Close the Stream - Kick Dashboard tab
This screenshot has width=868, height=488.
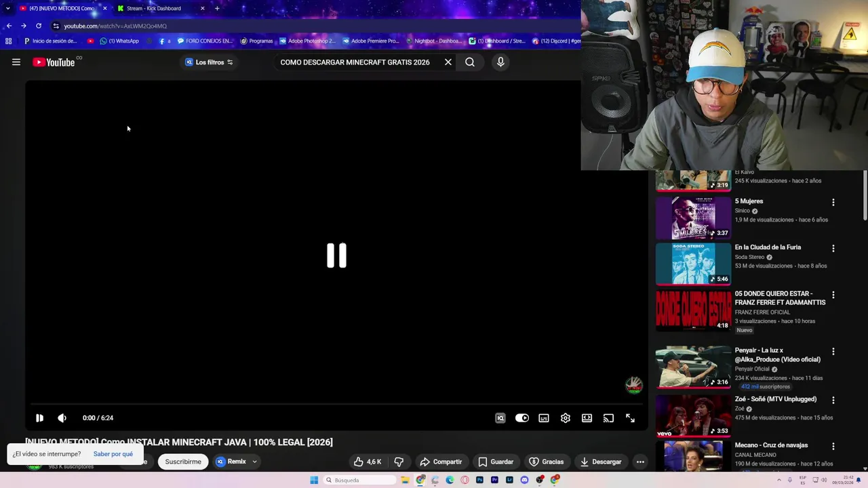[202, 8]
